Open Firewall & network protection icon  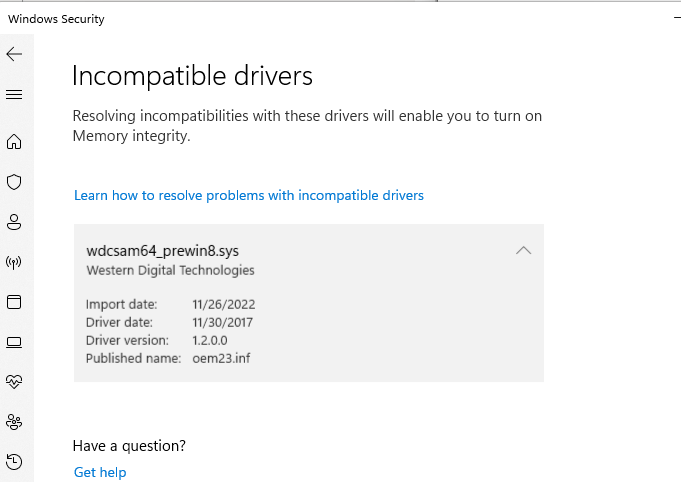coord(14,262)
